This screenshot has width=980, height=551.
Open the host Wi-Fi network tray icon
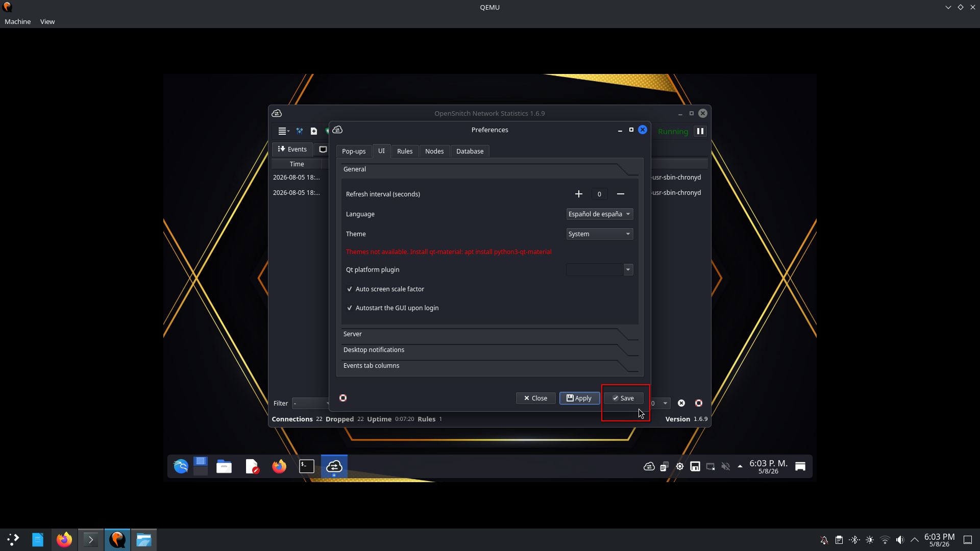(x=885, y=540)
